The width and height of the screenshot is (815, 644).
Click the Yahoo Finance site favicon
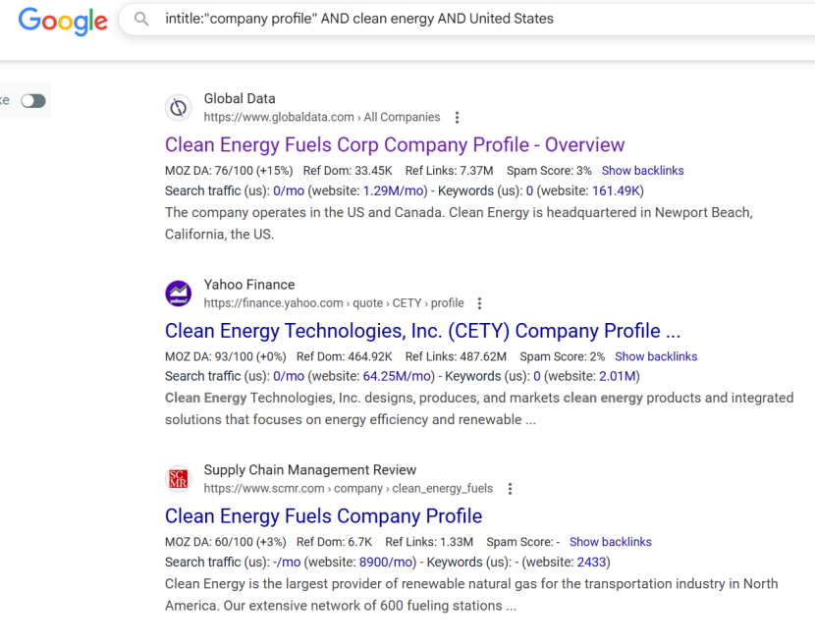pyautogui.click(x=178, y=294)
